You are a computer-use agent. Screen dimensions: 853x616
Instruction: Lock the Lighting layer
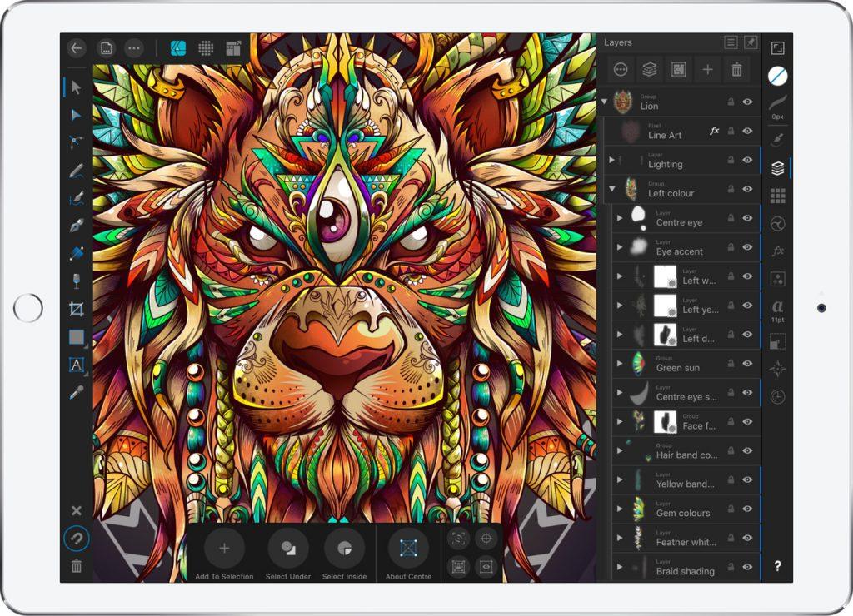[x=731, y=160]
